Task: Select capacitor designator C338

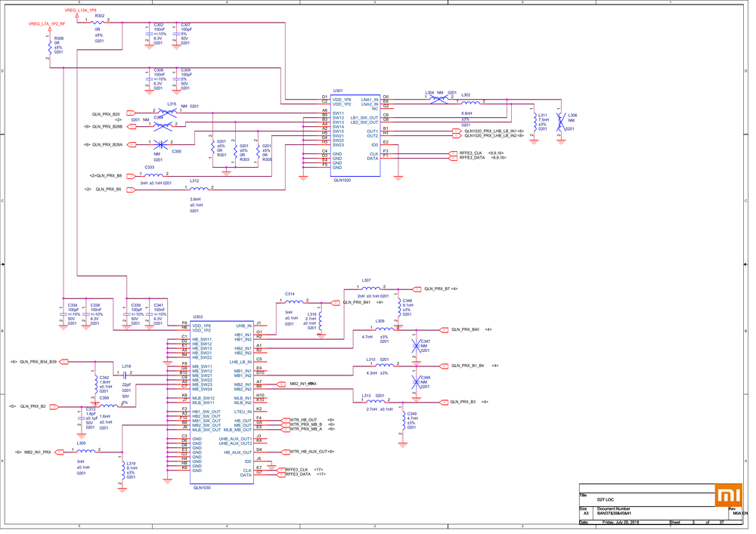Action: pos(95,305)
